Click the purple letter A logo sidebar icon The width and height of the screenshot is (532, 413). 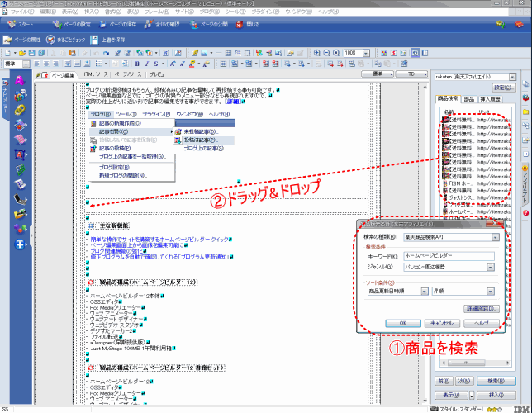tap(20, 80)
